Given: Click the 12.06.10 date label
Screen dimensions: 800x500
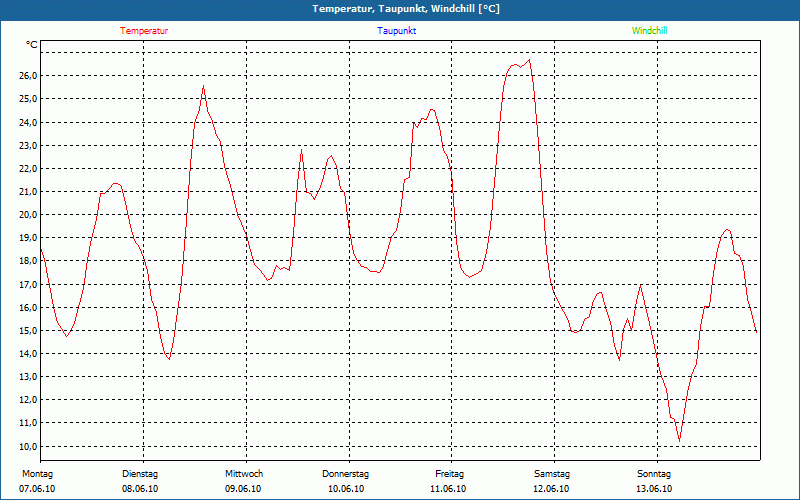Looking at the screenshot, I should 551,489.
